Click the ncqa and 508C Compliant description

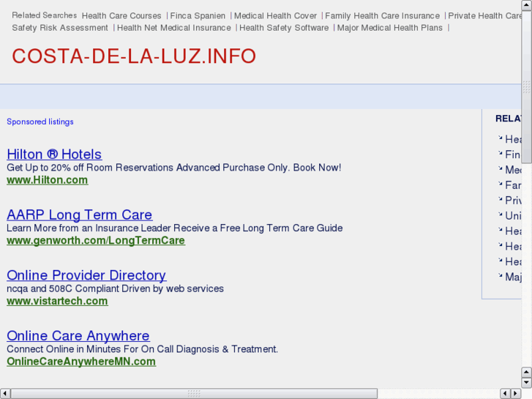tap(116, 288)
